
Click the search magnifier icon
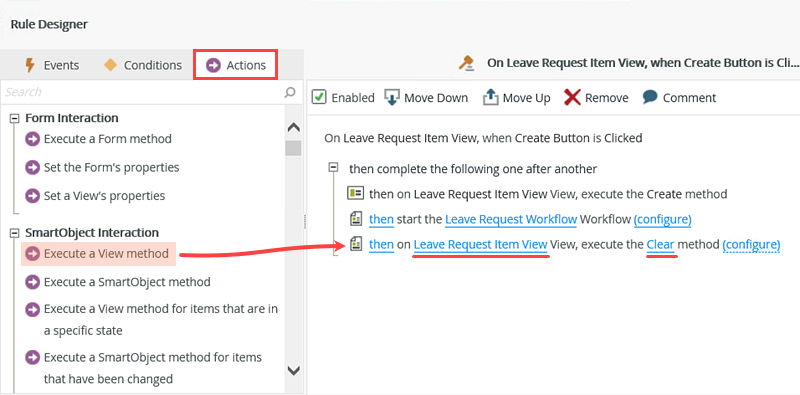290,92
